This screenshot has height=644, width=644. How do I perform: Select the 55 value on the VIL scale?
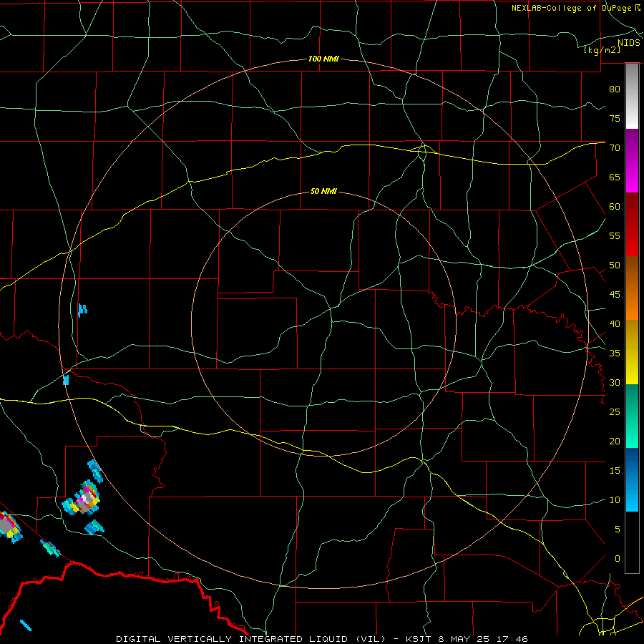click(x=615, y=235)
